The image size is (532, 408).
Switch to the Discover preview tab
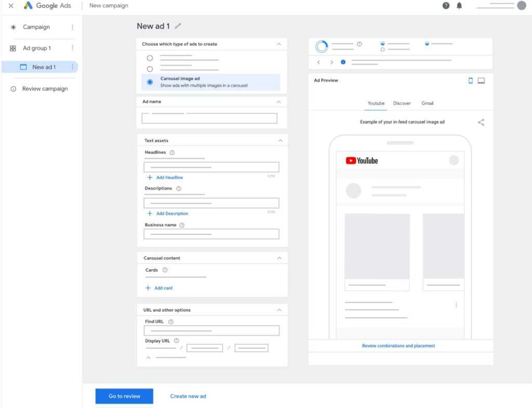402,103
